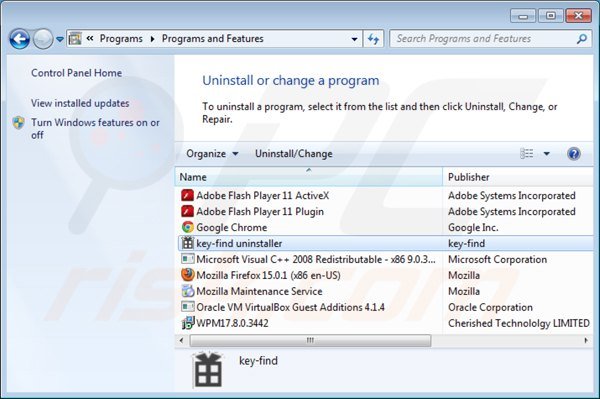Click Cherished Technololgy LIMITED publisher cell

[x=518, y=323]
